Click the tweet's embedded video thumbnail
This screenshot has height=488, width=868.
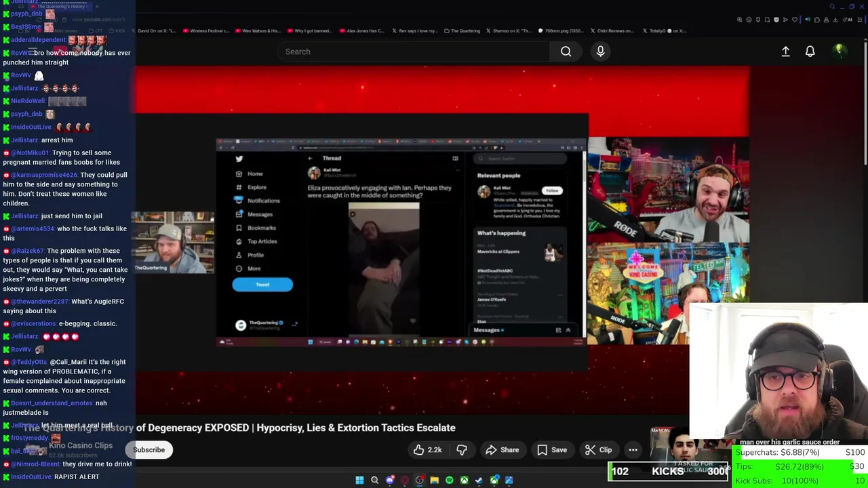click(384, 268)
